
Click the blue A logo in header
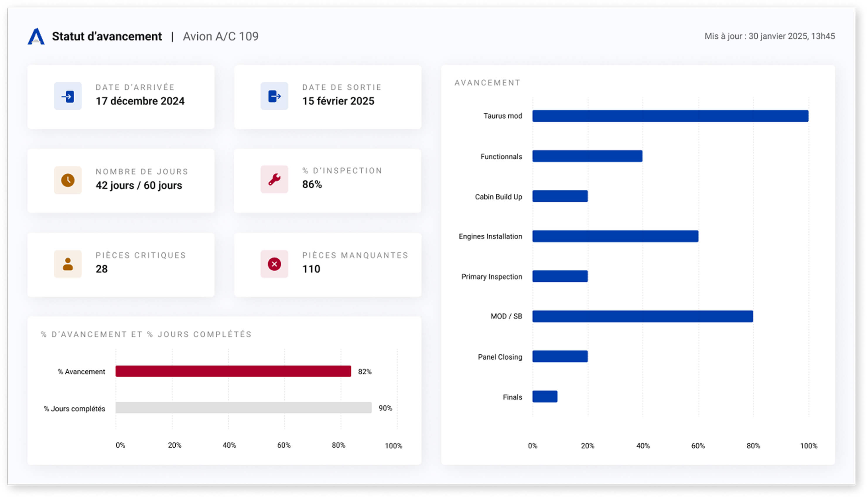click(36, 36)
